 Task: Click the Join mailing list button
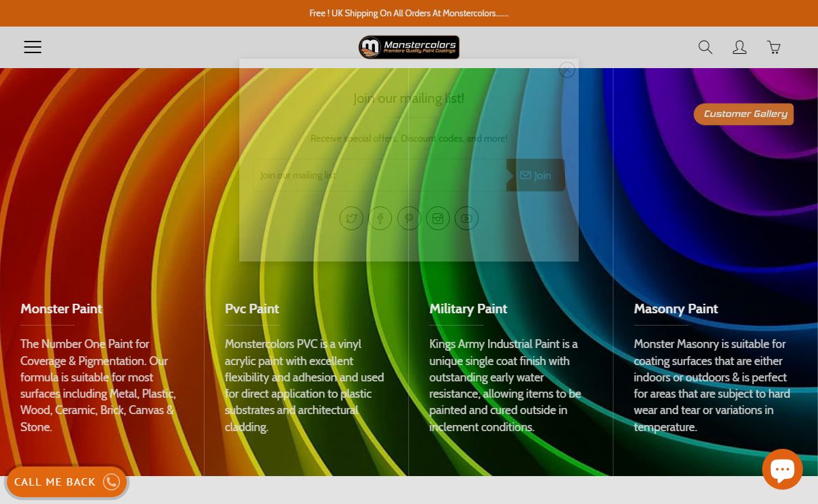[536, 175]
